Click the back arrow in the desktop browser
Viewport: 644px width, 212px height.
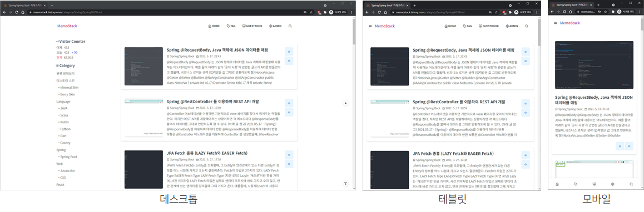[x=4, y=12]
